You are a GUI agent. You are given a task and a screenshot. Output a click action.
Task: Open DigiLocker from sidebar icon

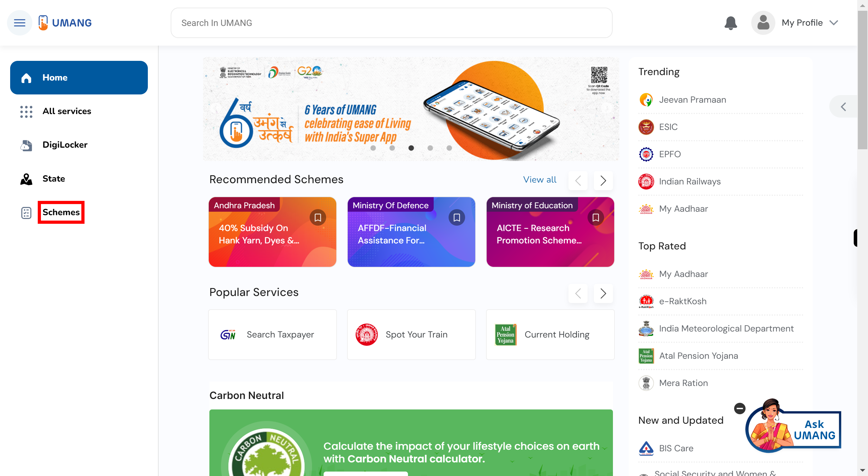tap(26, 145)
